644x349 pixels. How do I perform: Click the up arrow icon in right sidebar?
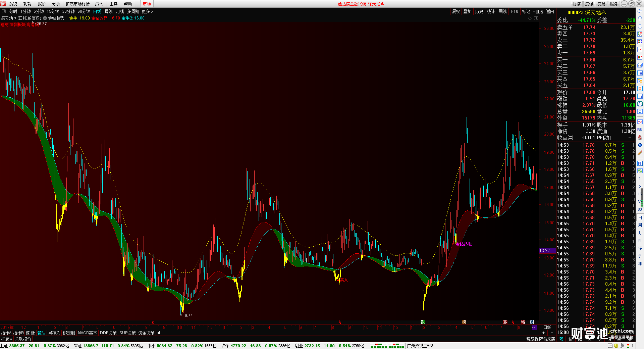tap(640, 19)
